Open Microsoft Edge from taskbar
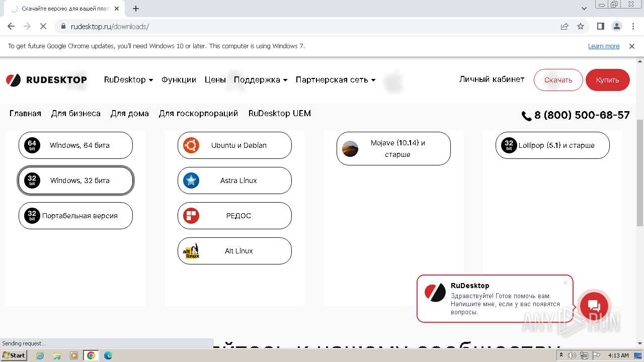 108,355
